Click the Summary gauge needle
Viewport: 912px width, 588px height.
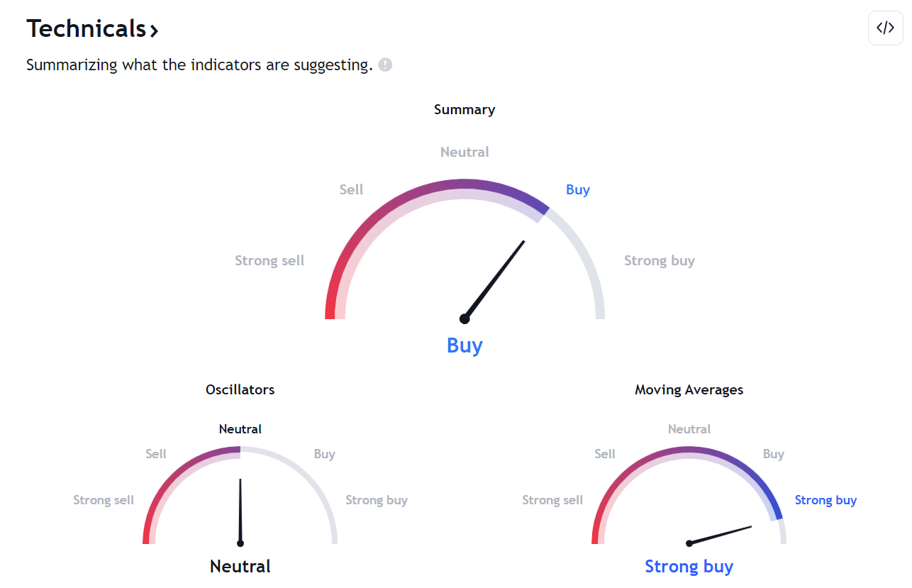494,279
